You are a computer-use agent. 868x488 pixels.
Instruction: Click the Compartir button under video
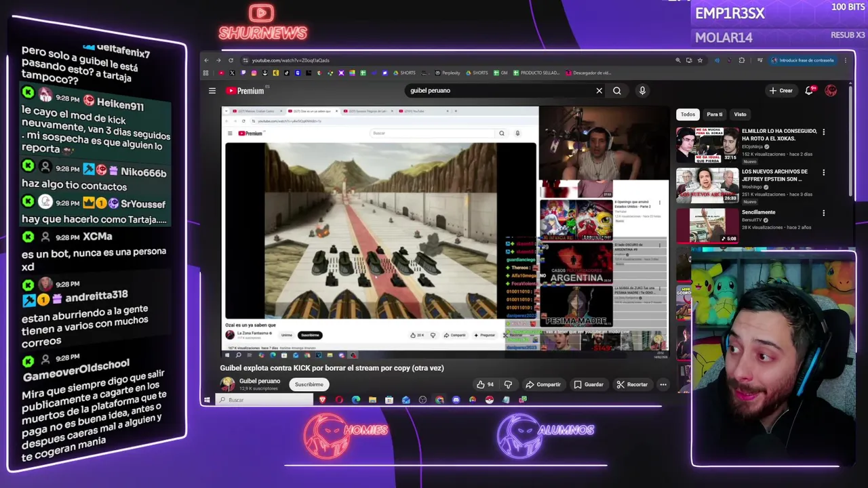pos(543,384)
